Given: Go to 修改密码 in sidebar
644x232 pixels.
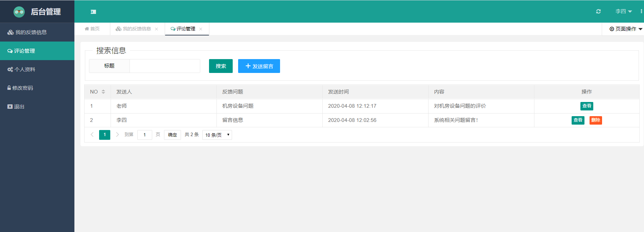Looking at the screenshot, I should click(37, 88).
